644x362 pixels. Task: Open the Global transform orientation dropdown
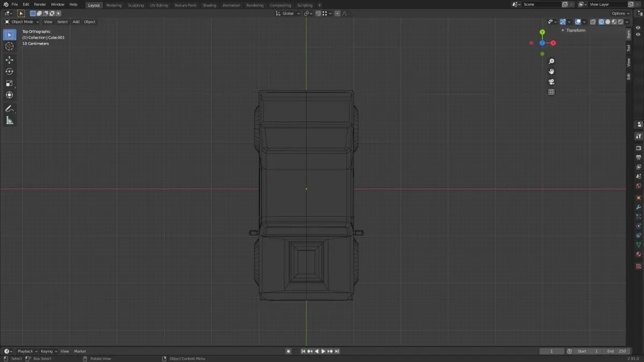click(288, 13)
